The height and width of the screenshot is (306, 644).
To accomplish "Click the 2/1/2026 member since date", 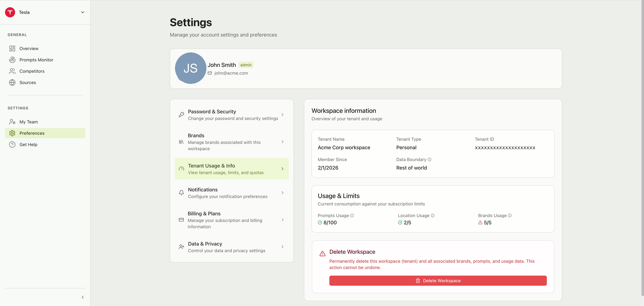I will coord(328,168).
